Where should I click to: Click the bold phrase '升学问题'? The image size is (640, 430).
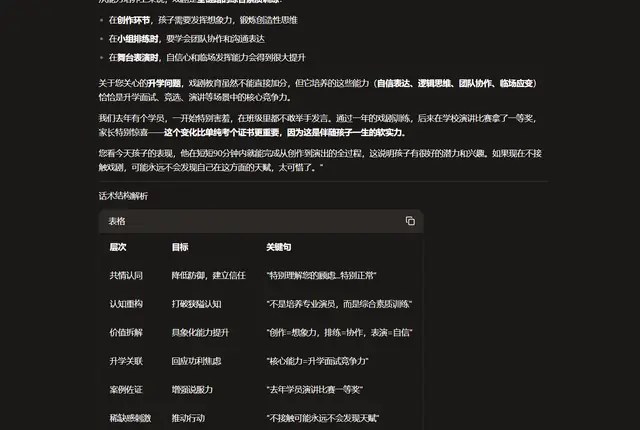pyautogui.click(x=164, y=84)
